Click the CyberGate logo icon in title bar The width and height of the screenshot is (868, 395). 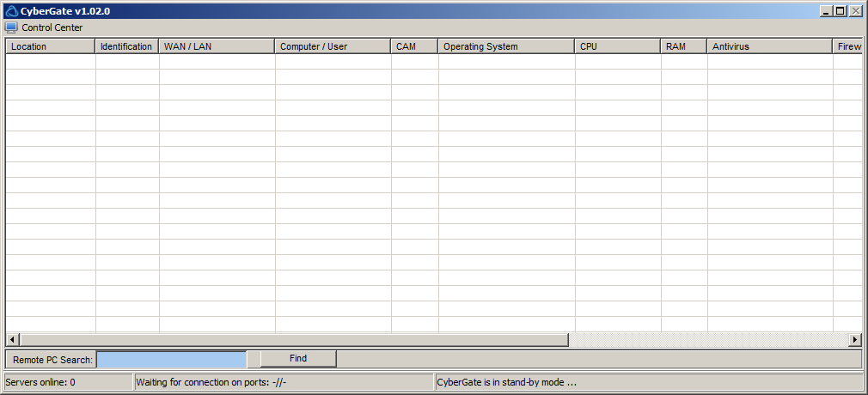coord(12,11)
